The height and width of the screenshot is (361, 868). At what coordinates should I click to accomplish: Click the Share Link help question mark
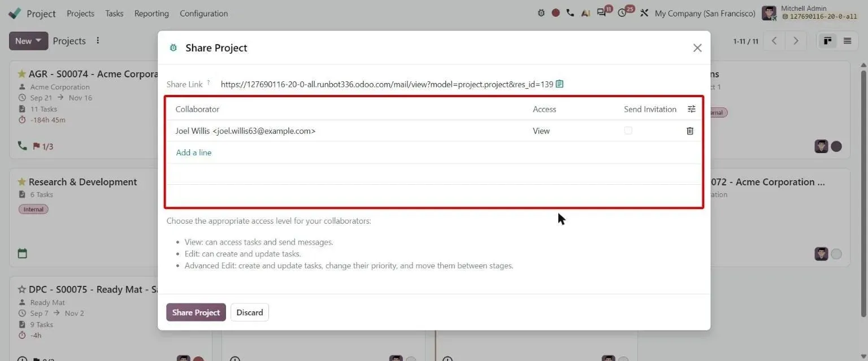point(209,82)
